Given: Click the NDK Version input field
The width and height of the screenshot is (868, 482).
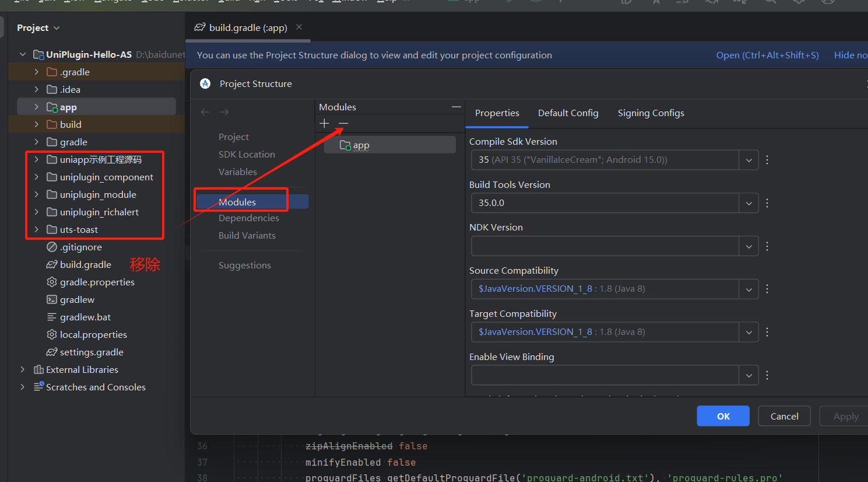Looking at the screenshot, I should click(605, 246).
